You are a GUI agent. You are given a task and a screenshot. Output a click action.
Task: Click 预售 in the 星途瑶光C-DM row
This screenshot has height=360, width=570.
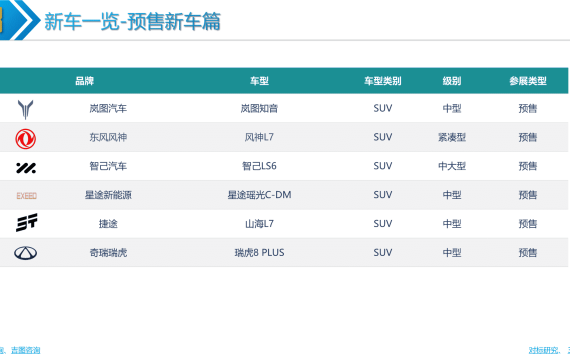click(528, 195)
